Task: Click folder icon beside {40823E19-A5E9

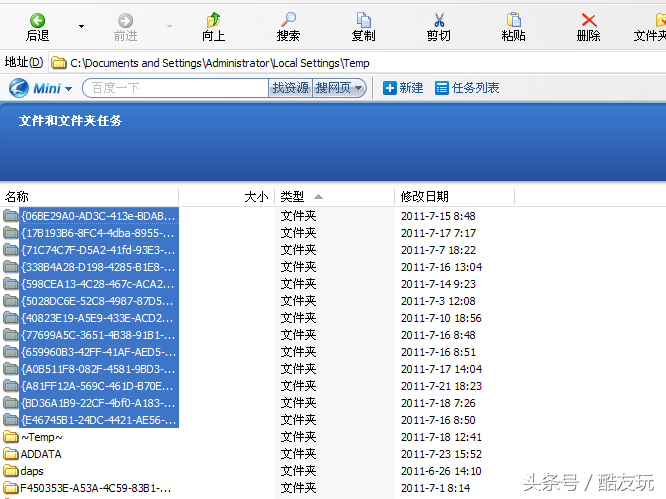Action: 11,318
